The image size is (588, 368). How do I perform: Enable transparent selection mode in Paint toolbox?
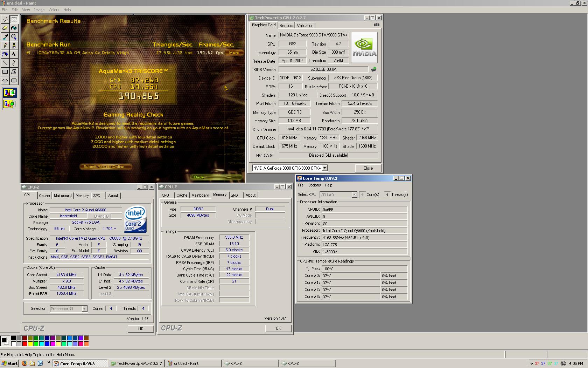point(9,104)
